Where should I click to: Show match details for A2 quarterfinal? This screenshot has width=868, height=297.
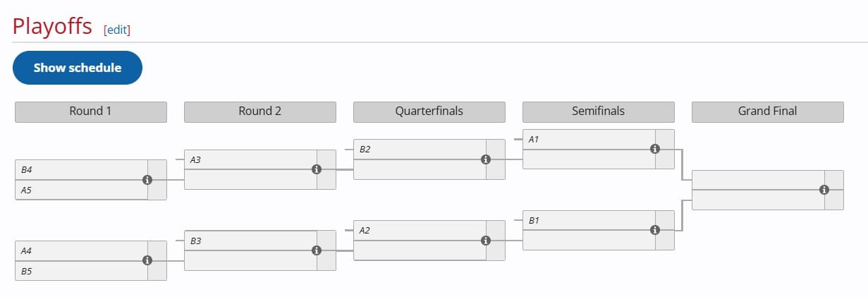(485, 241)
